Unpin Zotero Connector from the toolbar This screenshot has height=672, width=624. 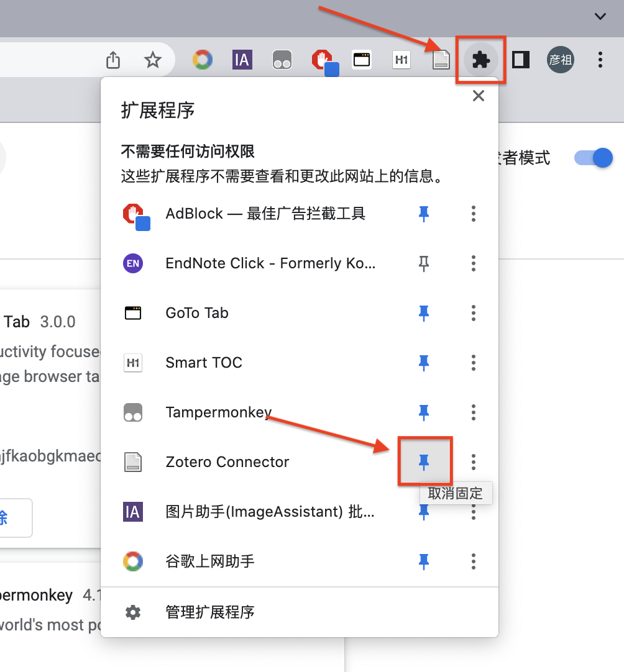click(x=424, y=462)
